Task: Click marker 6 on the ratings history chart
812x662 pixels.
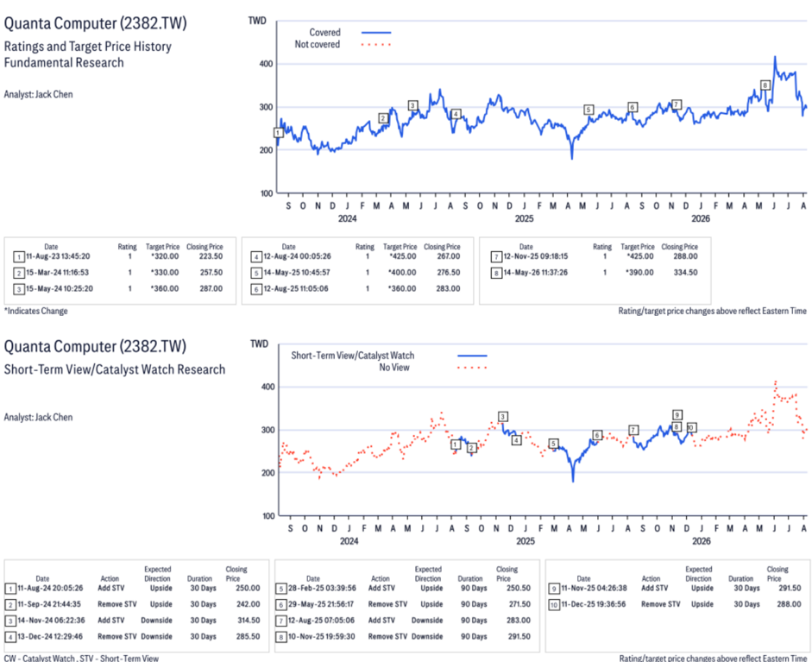Action: tap(633, 107)
